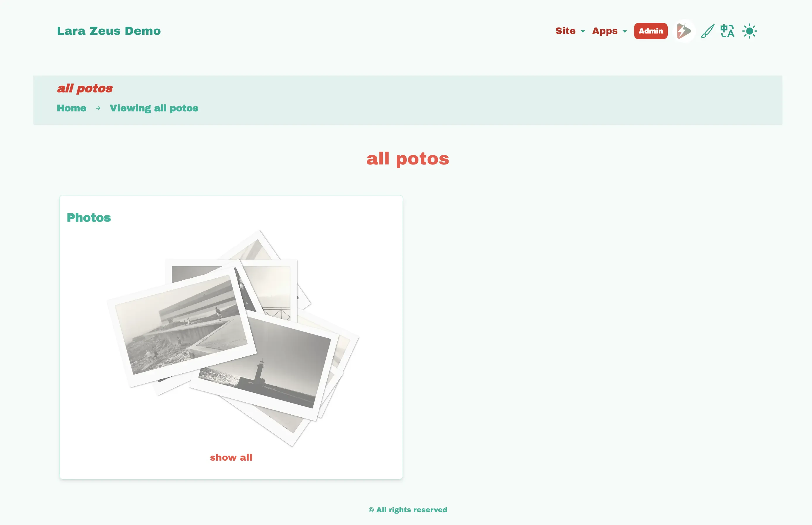The width and height of the screenshot is (812, 525).
Task: Expand the Site navigation dropdown
Action: (569, 31)
